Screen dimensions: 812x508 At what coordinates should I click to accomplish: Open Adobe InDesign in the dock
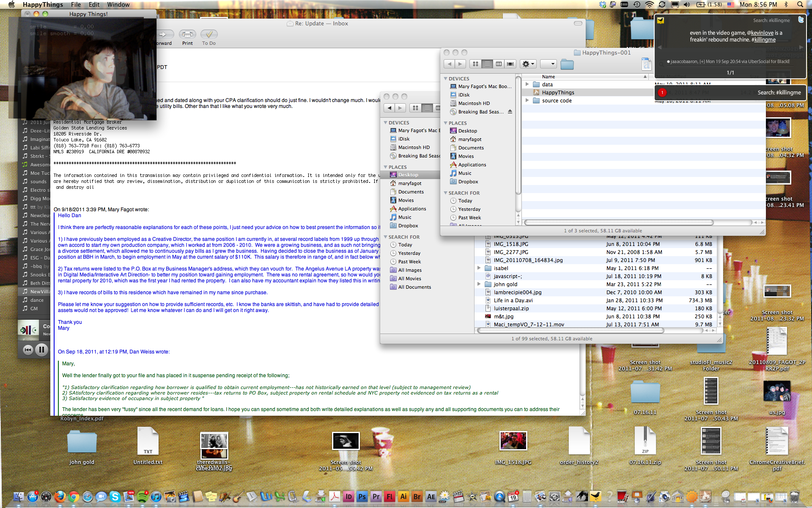[x=348, y=497]
